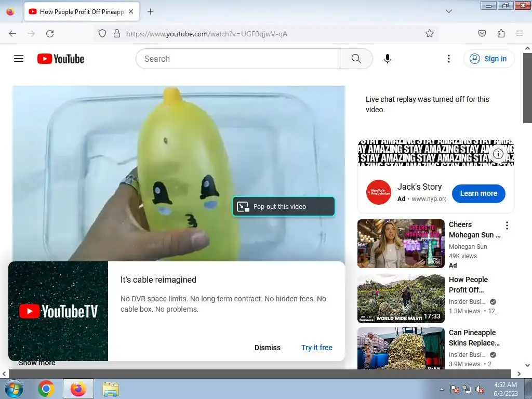Click the STAY AMAZING ad banner

click(x=436, y=153)
